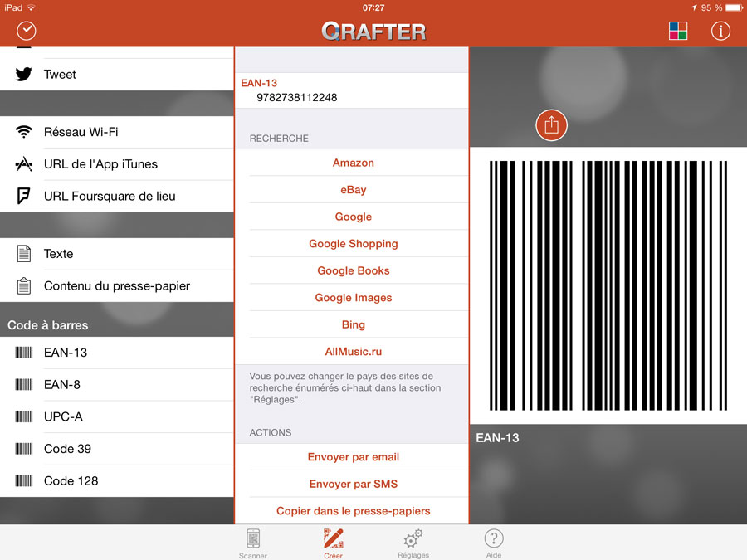This screenshot has width=747, height=560.
Task: Tap the Code 128 barcode icon
Action: [24, 481]
